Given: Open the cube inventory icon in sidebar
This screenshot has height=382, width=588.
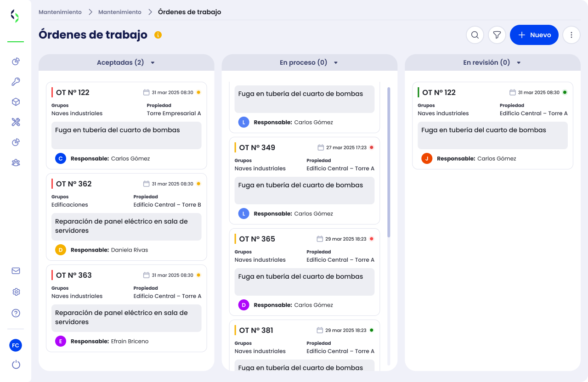Looking at the screenshot, I should (16, 102).
